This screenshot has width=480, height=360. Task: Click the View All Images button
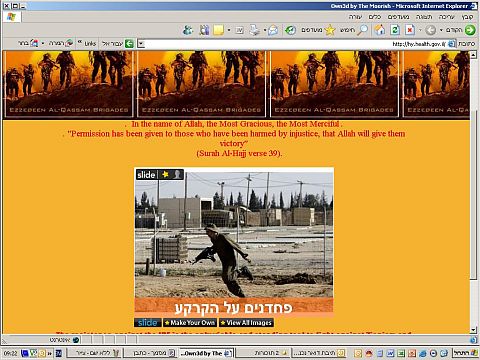coord(246,322)
